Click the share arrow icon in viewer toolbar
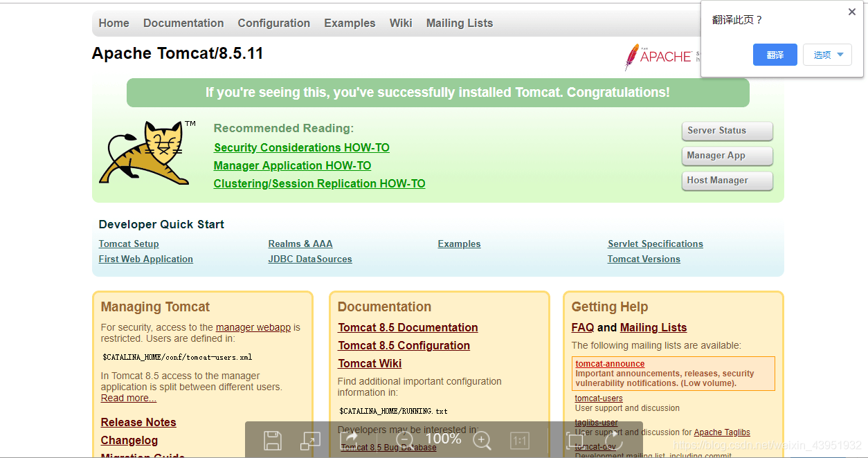 pos(350,439)
